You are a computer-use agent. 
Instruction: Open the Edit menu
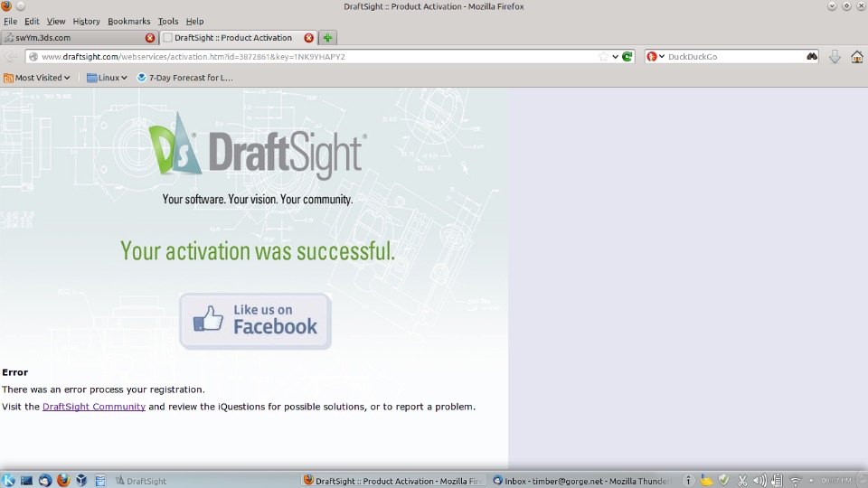click(x=32, y=21)
